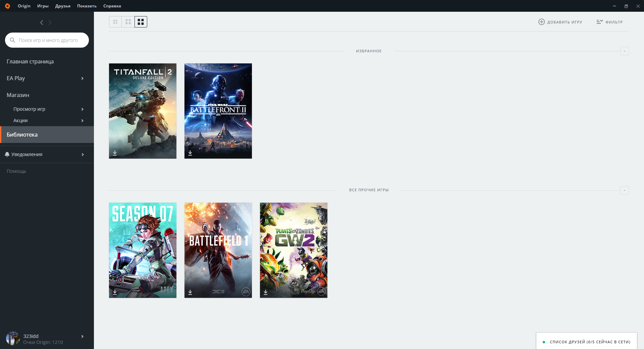Click download icon on Titanfall 2 cover

coord(115,153)
